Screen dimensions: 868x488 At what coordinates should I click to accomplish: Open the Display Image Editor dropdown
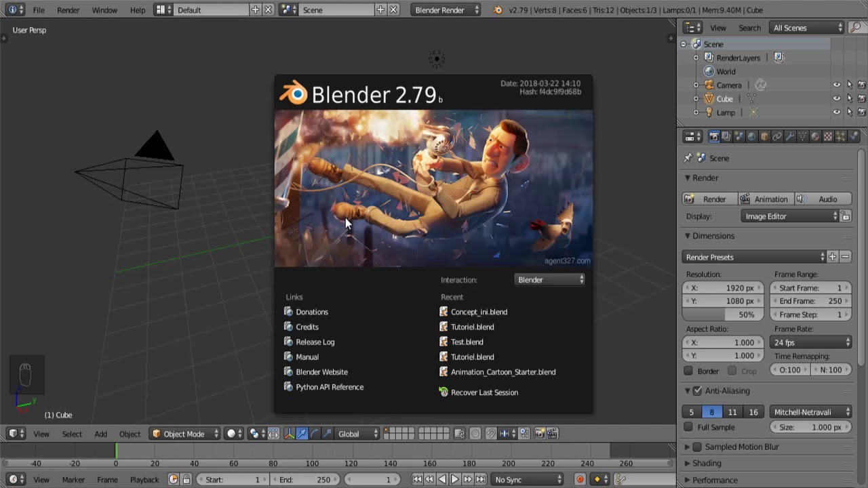(x=790, y=216)
